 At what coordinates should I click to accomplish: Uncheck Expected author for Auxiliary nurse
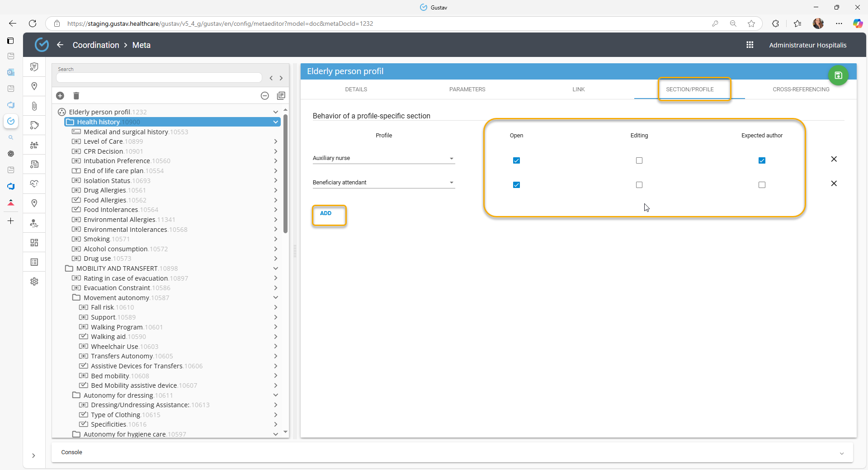click(x=762, y=160)
